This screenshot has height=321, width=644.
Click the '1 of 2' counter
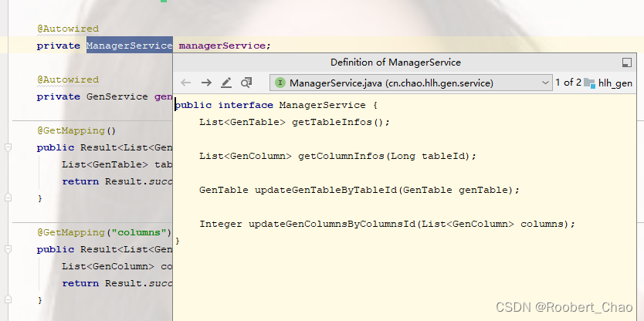pos(568,83)
